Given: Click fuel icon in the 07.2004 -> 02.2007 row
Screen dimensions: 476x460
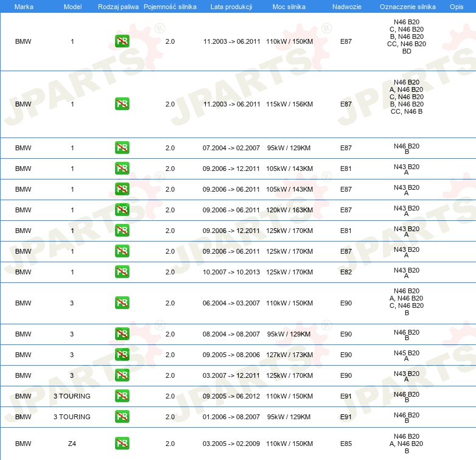Looking at the screenshot, I should tap(122, 148).
